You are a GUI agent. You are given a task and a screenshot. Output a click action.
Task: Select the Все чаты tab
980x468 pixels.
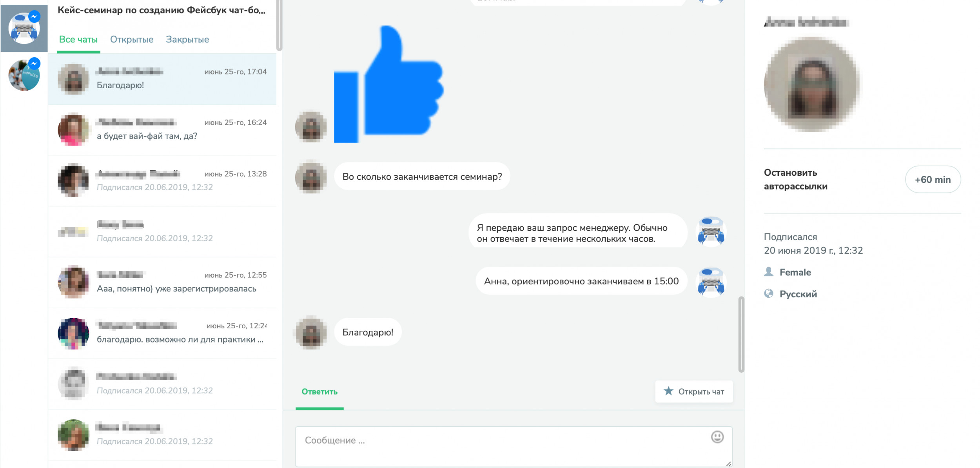coord(78,40)
